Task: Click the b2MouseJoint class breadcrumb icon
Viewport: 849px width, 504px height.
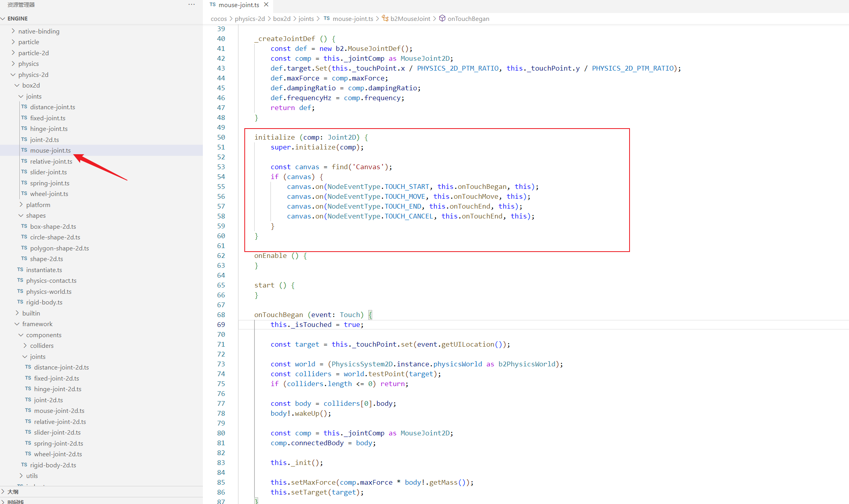Action: coord(385,19)
